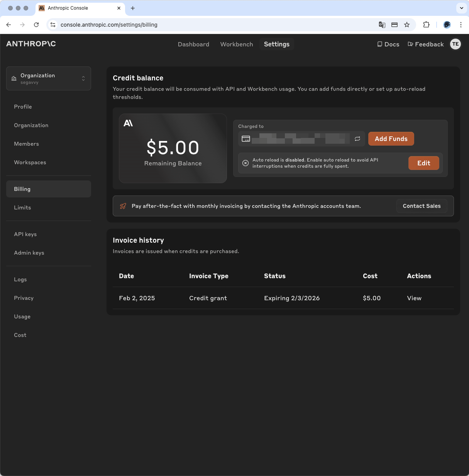Open Workspaces in sidebar
Viewport: 469px width, 476px height.
49,162
